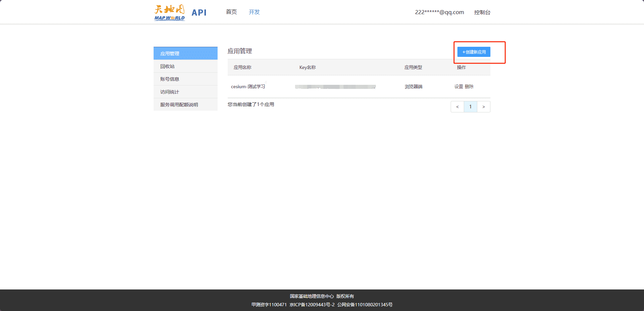Image resolution: width=644 pixels, height=311 pixels.
Task: Click the API text beside the logo
Action: click(199, 13)
